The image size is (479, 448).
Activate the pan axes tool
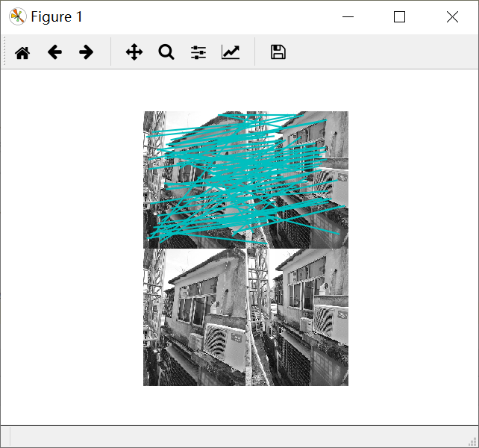134,52
